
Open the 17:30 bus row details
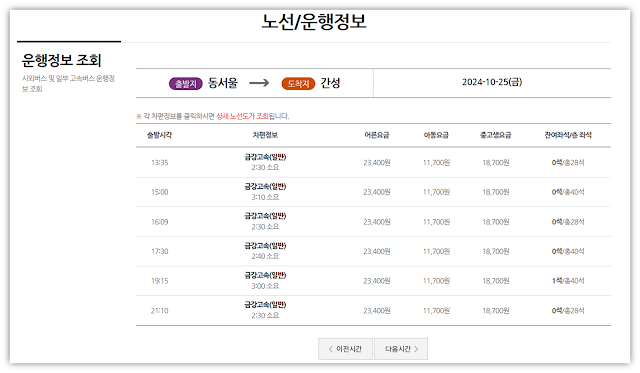(373, 251)
